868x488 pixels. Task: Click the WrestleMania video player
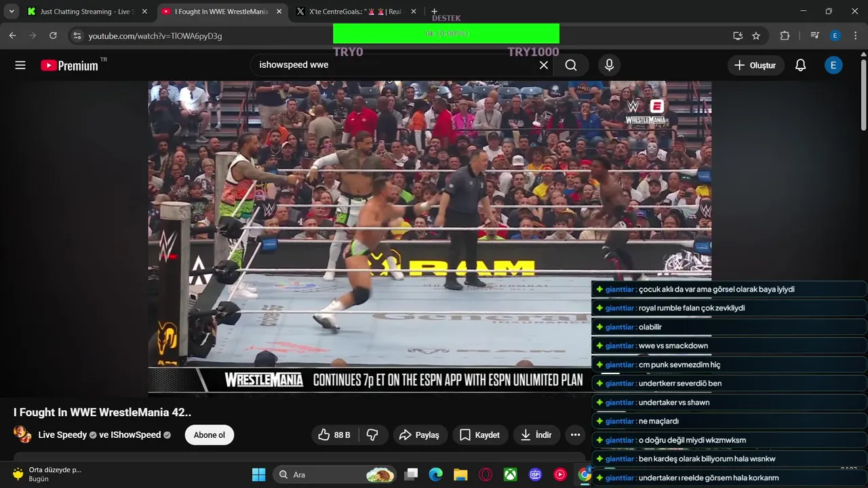point(430,237)
